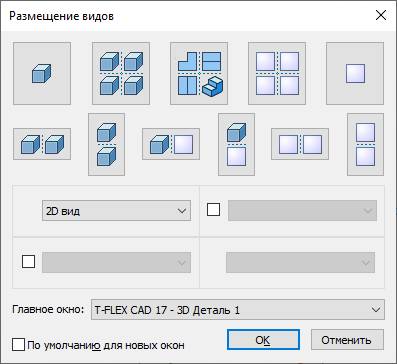Select the single 3D view layout
This screenshot has height=364, width=397.
tap(42, 73)
